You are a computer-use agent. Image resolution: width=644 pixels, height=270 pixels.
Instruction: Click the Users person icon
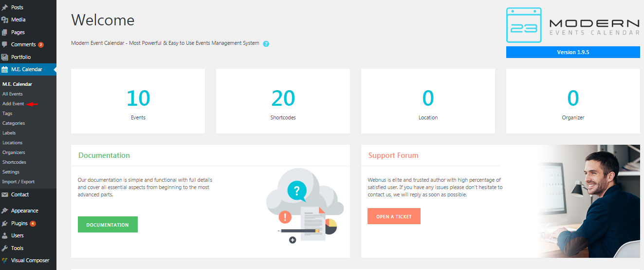coord(5,235)
